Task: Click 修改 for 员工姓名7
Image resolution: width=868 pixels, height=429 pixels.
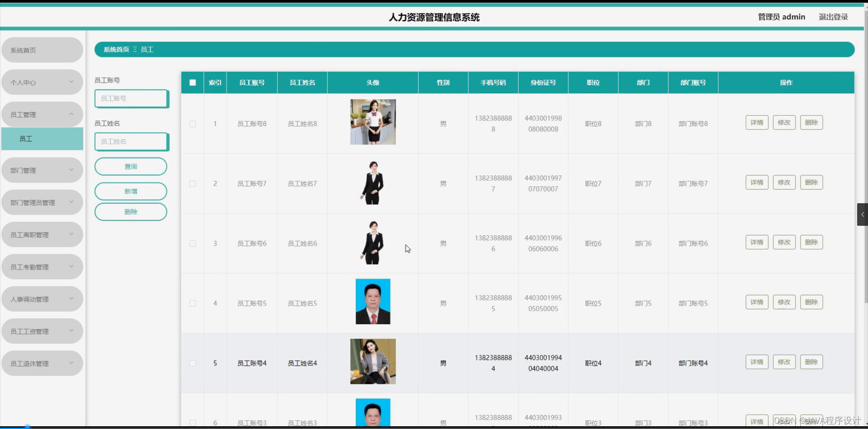Action: (784, 182)
